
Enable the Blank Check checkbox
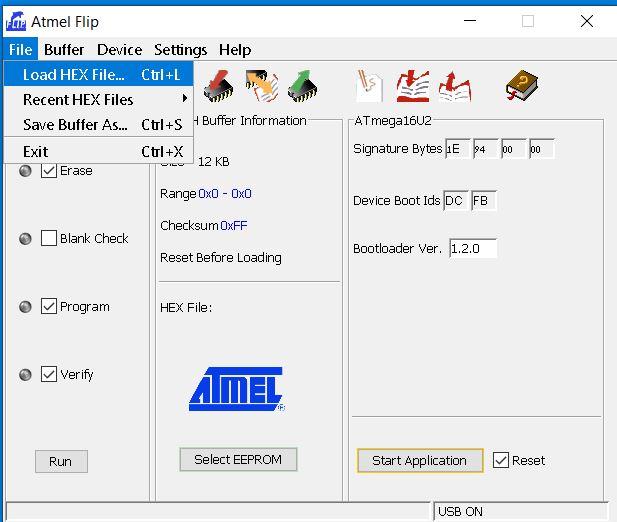click(x=49, y=238)
